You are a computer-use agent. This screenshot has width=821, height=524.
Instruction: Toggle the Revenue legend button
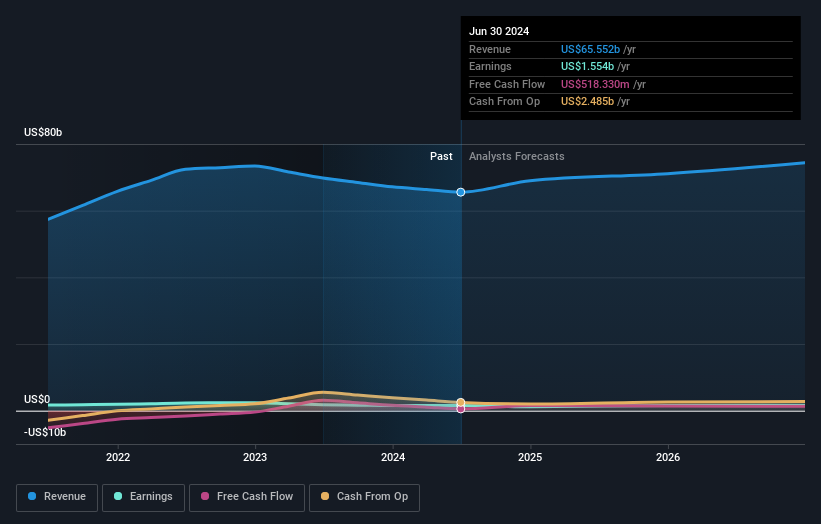coord(57,497)
